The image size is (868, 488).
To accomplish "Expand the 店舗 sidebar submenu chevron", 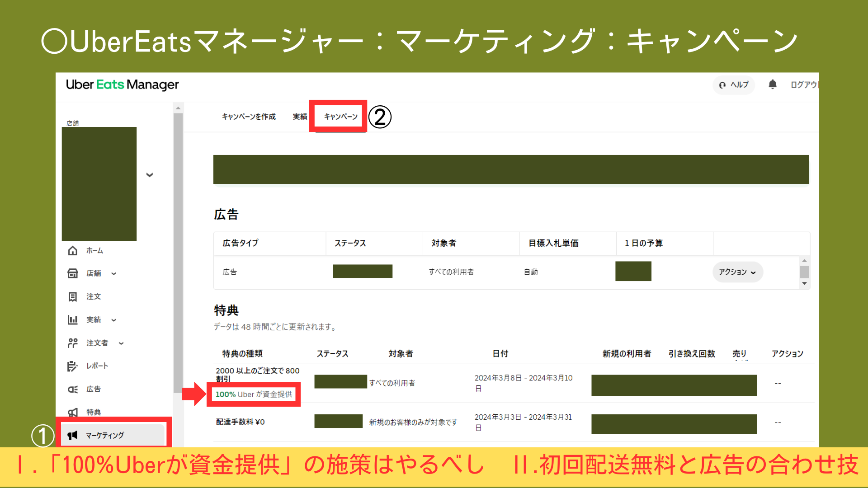I will (x=114, y=274).
